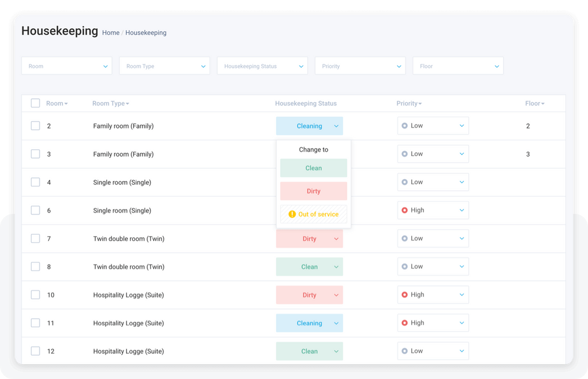Open the High priority dropdown for room 10

tap(433, 295)
